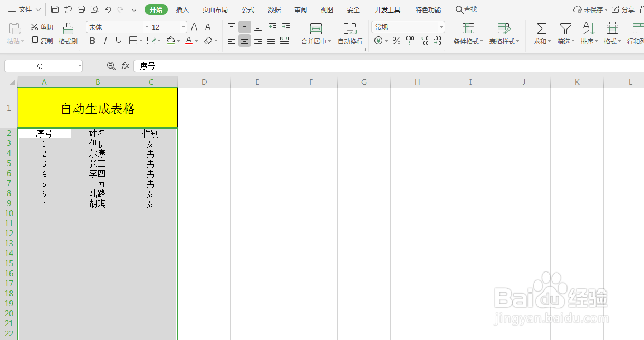The width and height of the screenshot is (644, 340).
Task: Expand the Name Box dropdown arrow
Action: coord(80,66)
